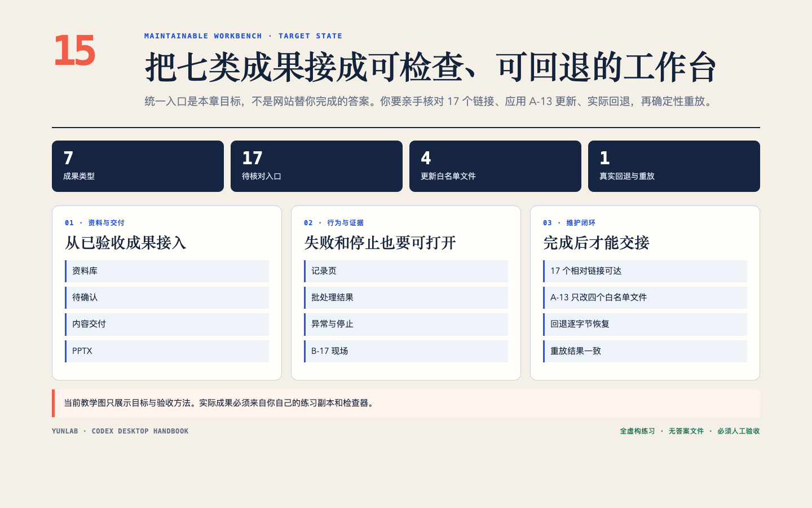The image size is (812, 508).
Task: Click the footer text 无答案文件
Action: point(686,431)
